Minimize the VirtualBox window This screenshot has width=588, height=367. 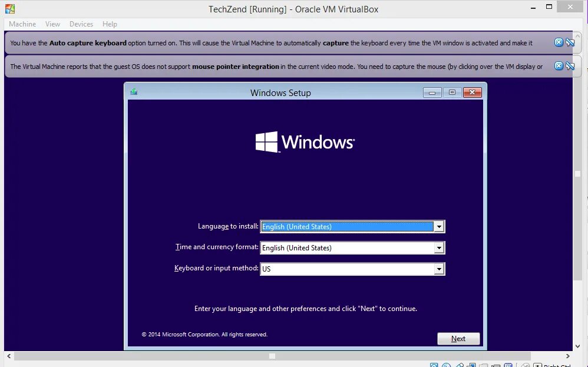(x=533, y=8)
